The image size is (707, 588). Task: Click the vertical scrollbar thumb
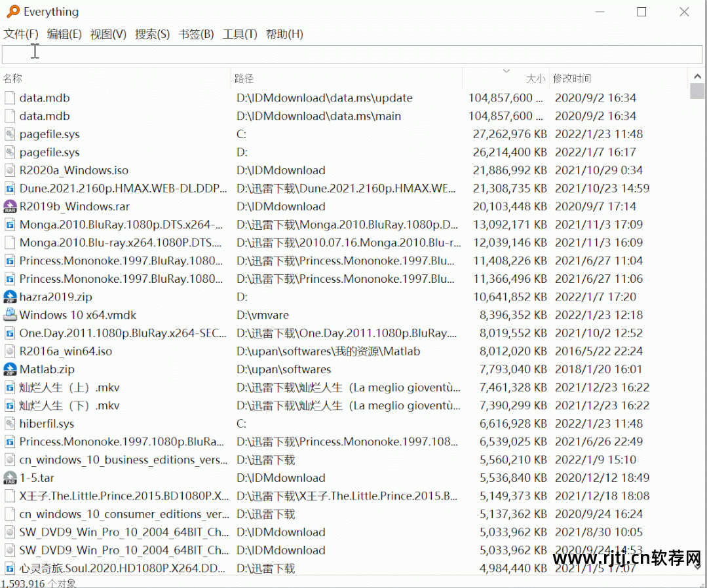coord(697,91)
